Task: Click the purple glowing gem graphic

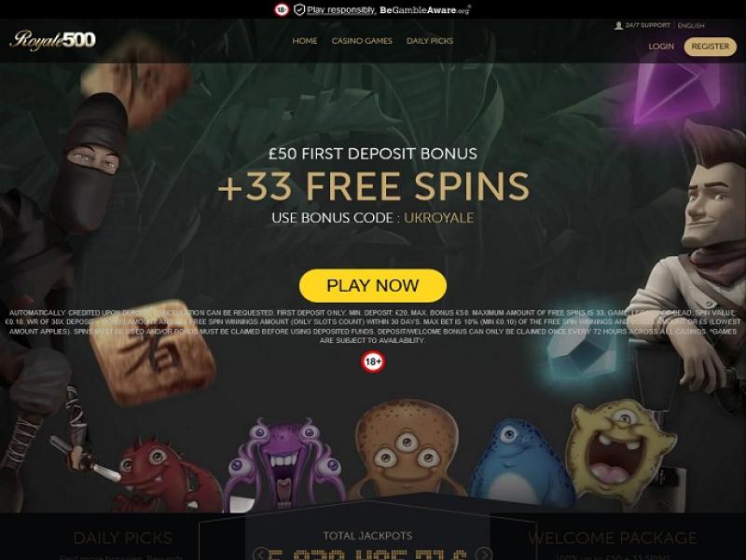Action: tap(673, 92)
